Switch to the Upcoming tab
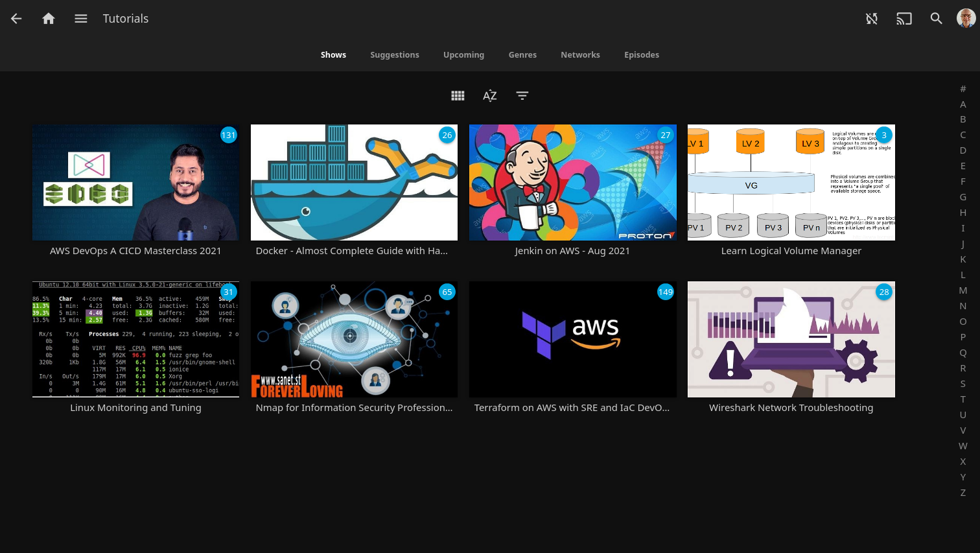This screenshot has width=980, height=553. pyautogui.click(x=464, y=55)
